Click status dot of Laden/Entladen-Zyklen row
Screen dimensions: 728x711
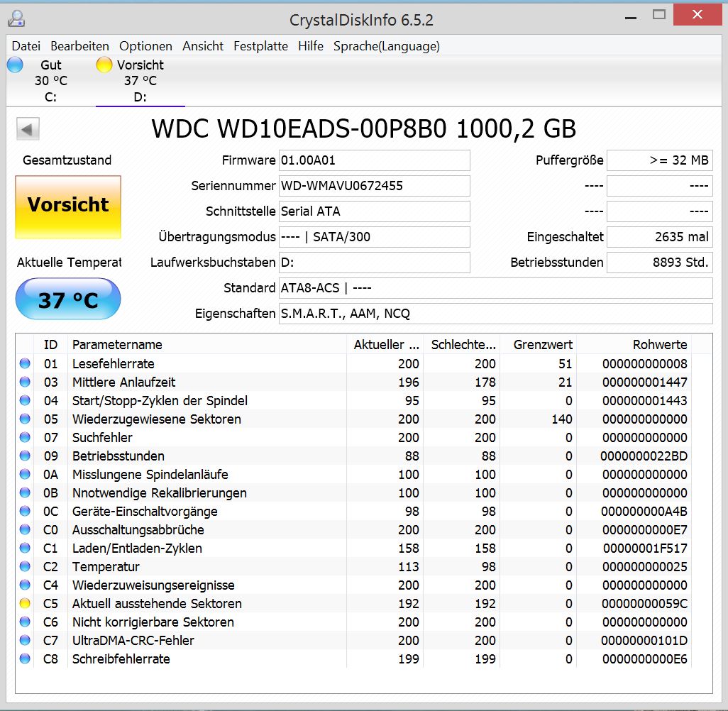click(x=25, y=548)
